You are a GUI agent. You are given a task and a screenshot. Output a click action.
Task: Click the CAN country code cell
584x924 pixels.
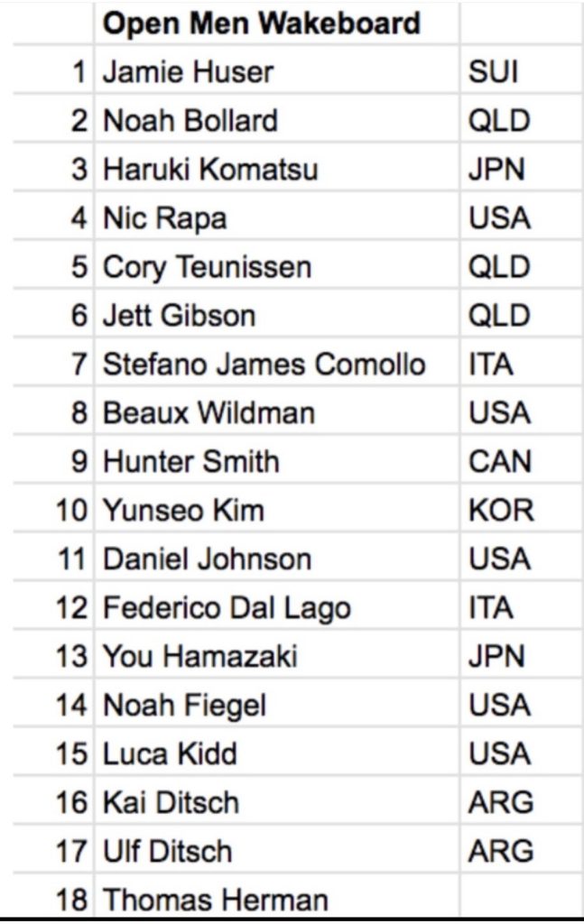click(500, 462)
